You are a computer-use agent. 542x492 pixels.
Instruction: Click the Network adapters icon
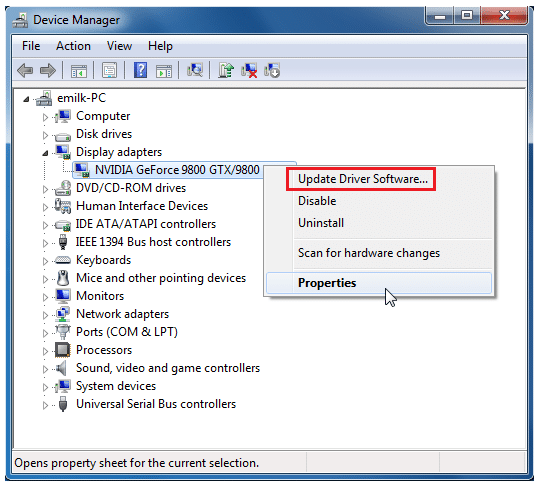click(x=63, y=314)
